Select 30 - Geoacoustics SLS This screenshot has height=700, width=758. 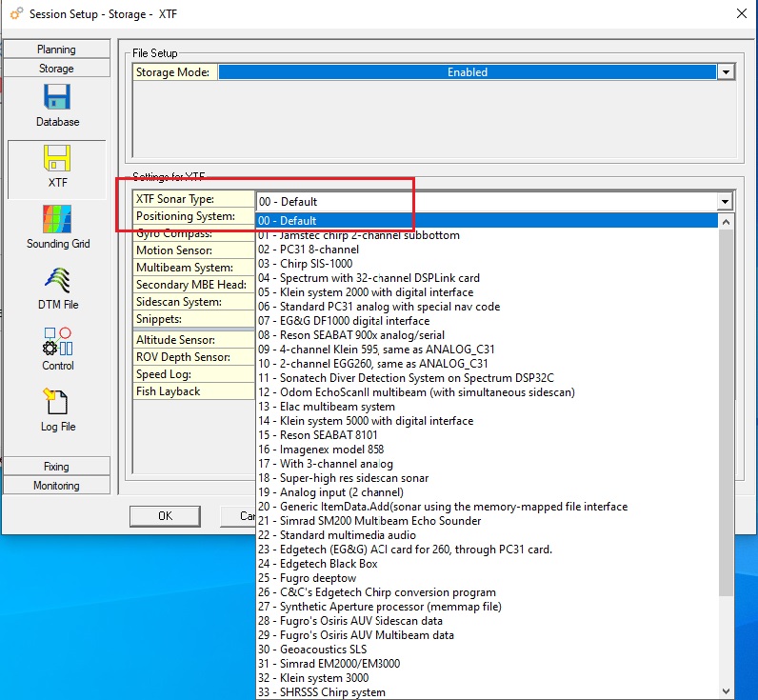tap(487, 650)
